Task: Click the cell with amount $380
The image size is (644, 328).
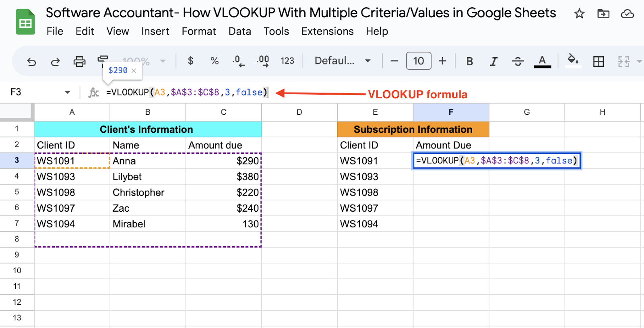Action: tap(223, 177)
